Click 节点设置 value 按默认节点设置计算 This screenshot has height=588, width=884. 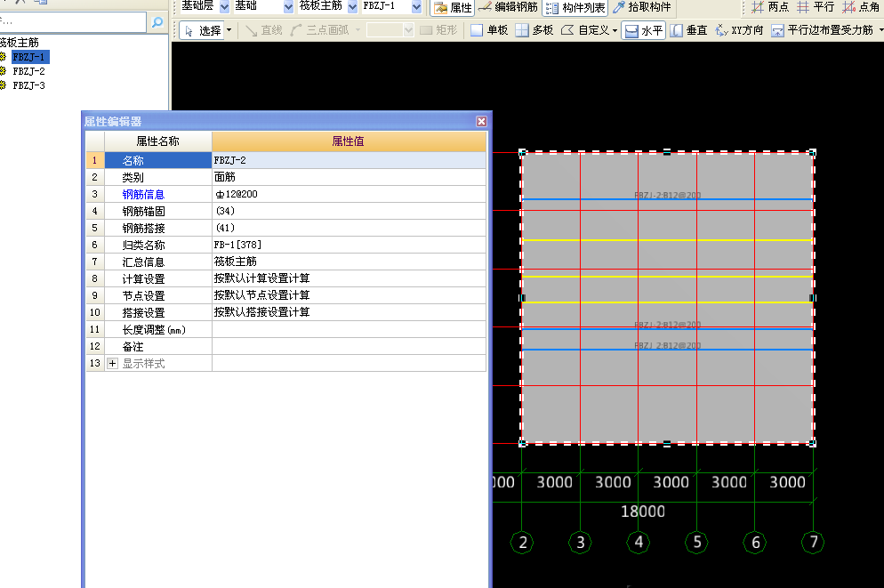click(x=349, y=296)
